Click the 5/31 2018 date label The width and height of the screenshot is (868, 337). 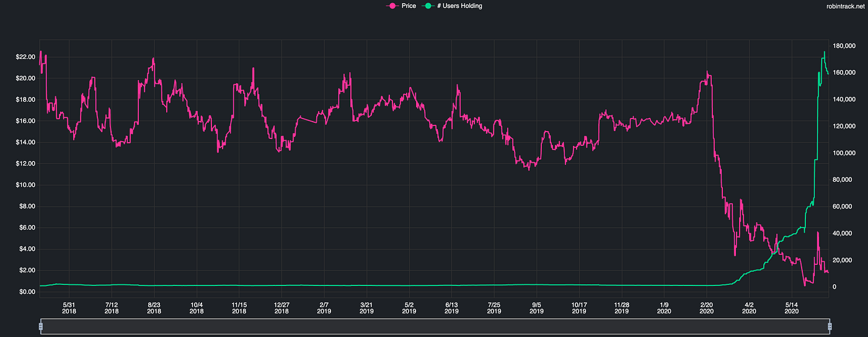tap(69, 308)
